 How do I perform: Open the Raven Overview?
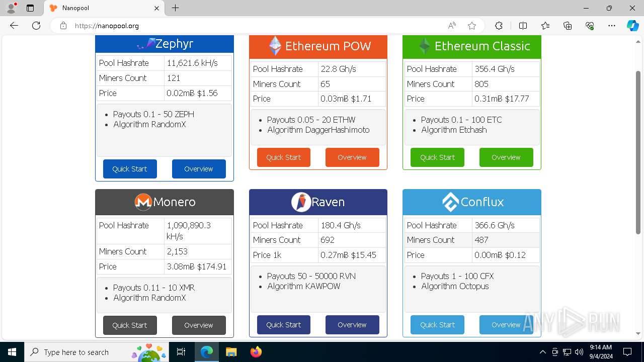[352, 325]
